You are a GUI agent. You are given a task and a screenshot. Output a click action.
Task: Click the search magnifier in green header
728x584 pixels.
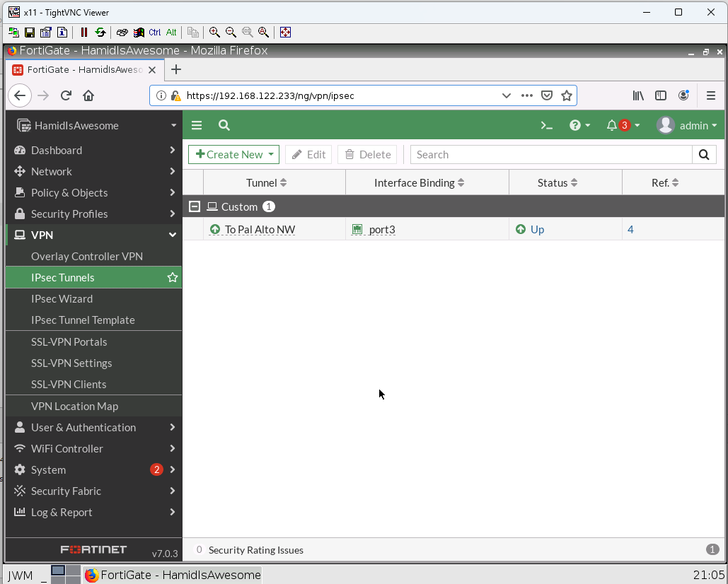[224, 125]
